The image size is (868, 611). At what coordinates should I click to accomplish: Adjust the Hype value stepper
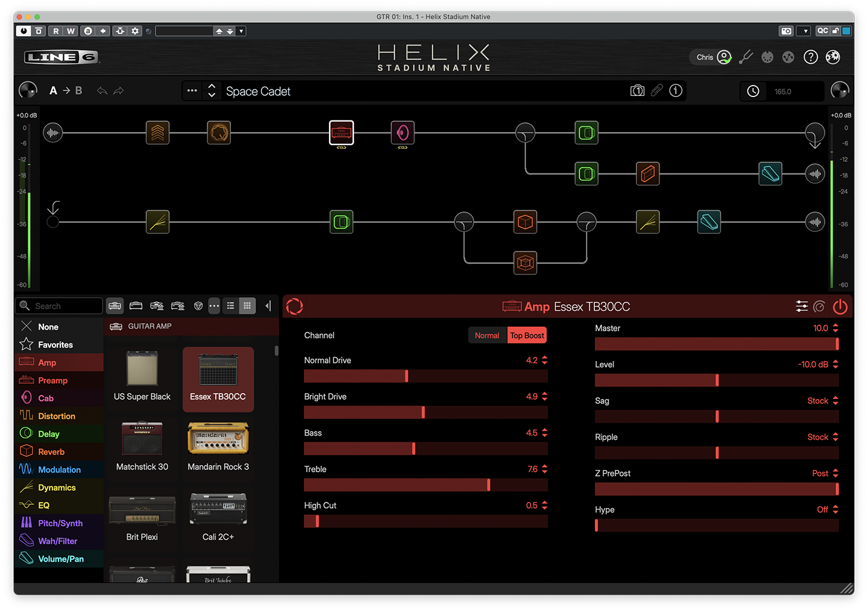click(x=835, y=509)
